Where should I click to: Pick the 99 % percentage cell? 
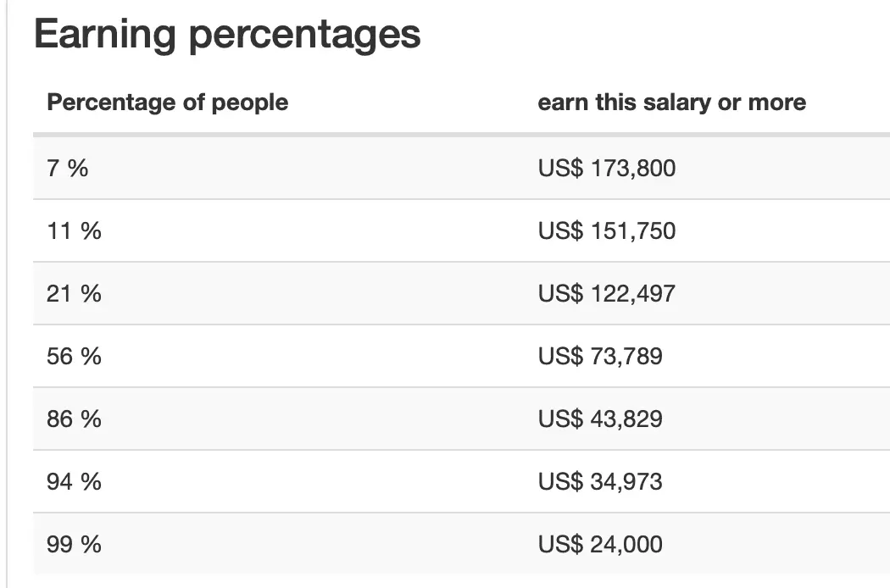click(74, 544)
